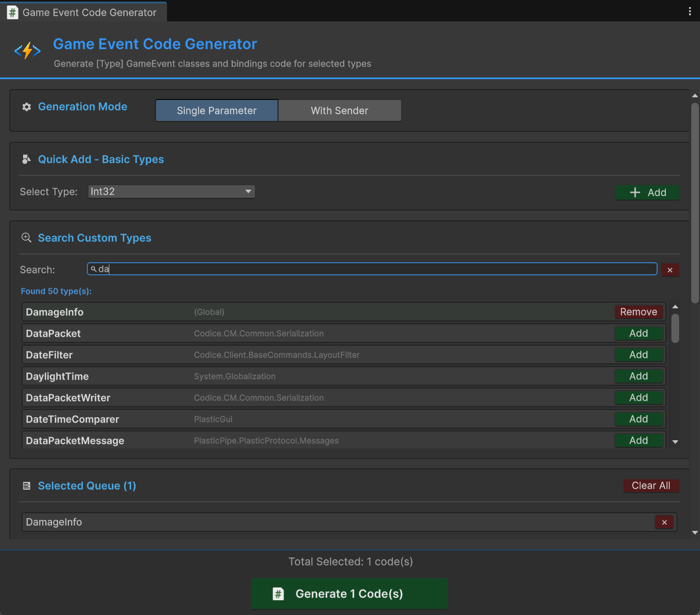Click inside the search text field
This screenshot has height=615, width=700.
coord(330,269)
